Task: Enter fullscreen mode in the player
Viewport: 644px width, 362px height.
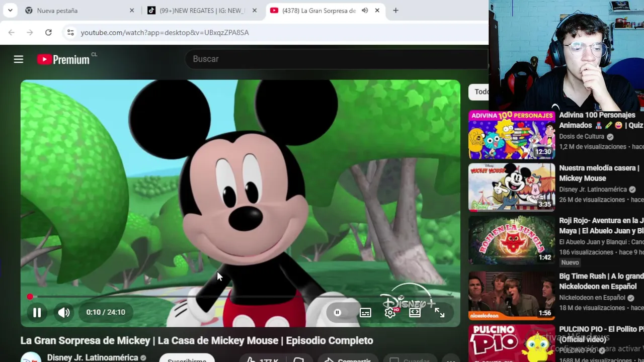Action: coord(440,313)
